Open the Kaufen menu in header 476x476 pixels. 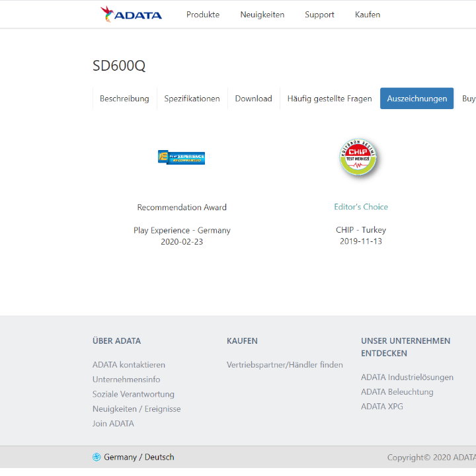(x=368, y=15)
